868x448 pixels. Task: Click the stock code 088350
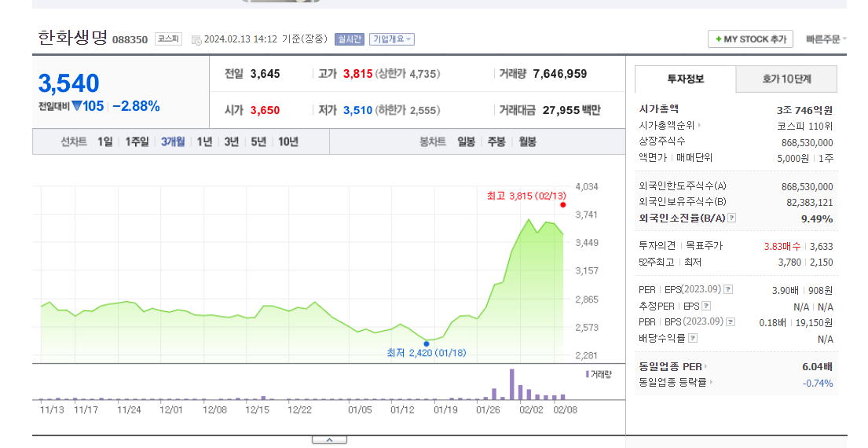tap(130, 40)
